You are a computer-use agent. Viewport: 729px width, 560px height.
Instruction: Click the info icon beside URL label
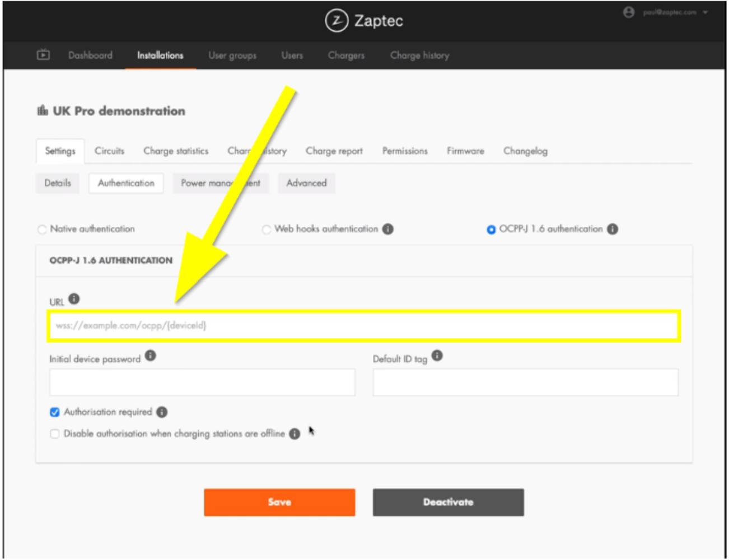(74, 299)
